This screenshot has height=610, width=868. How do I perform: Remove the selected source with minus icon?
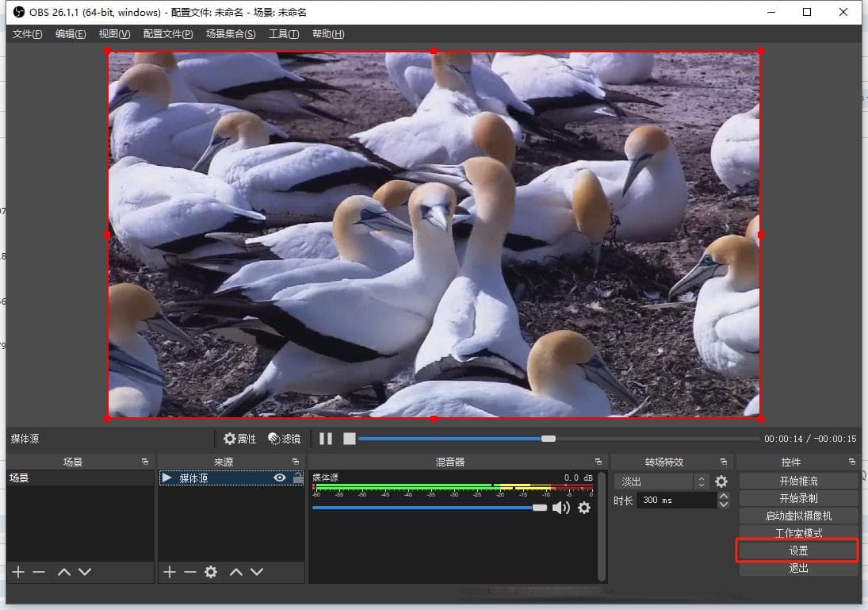pyautogui.click(x=190, y=572)
